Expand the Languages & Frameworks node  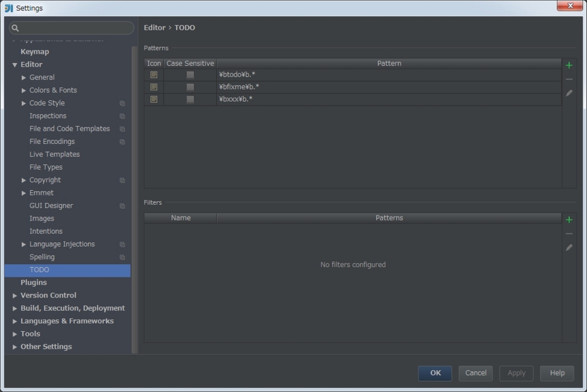(x=14, y=322)
